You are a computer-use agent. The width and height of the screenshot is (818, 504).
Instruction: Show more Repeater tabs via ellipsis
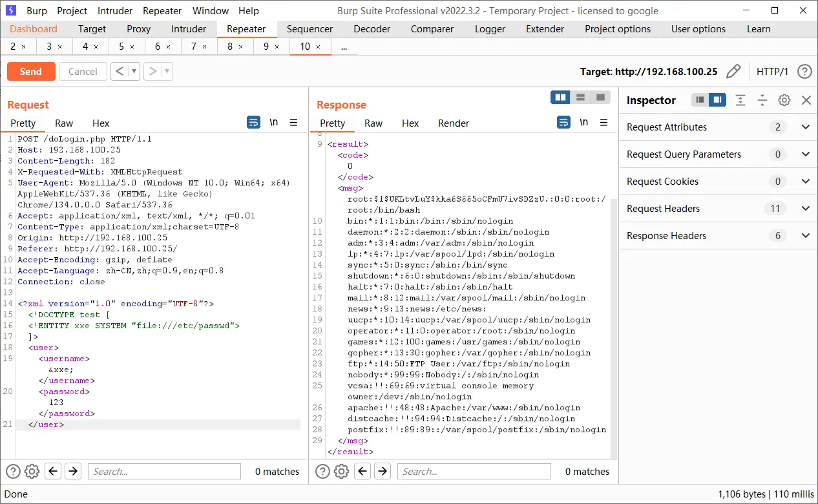pyautogui.click(x=344, y=47)
